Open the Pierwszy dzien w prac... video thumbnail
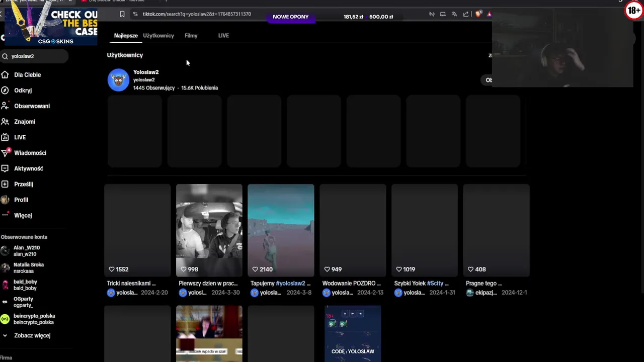Image resolution: width=644 pixels, height=362 pixels. coord(209,231)
